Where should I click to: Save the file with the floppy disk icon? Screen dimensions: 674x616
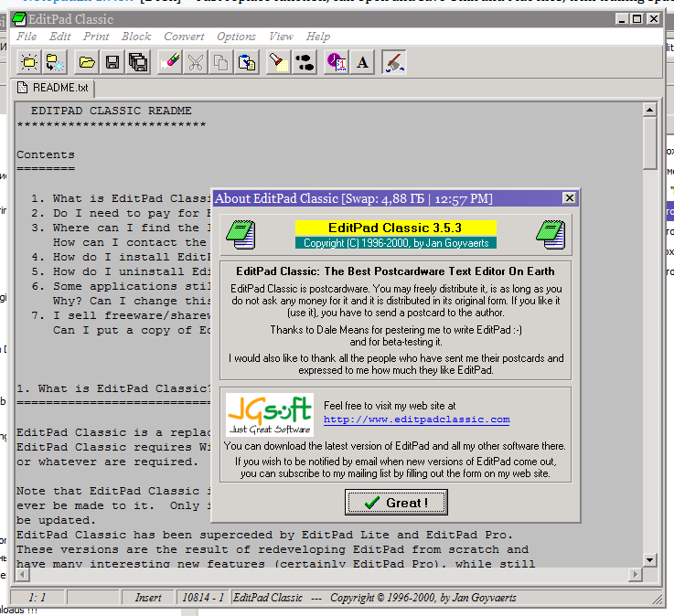pos(112,63)
